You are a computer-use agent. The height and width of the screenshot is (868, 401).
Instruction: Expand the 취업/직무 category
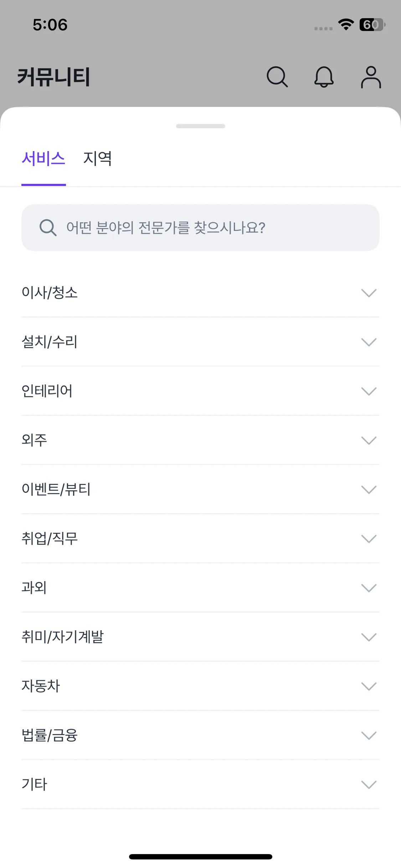(x=200, y=539)
